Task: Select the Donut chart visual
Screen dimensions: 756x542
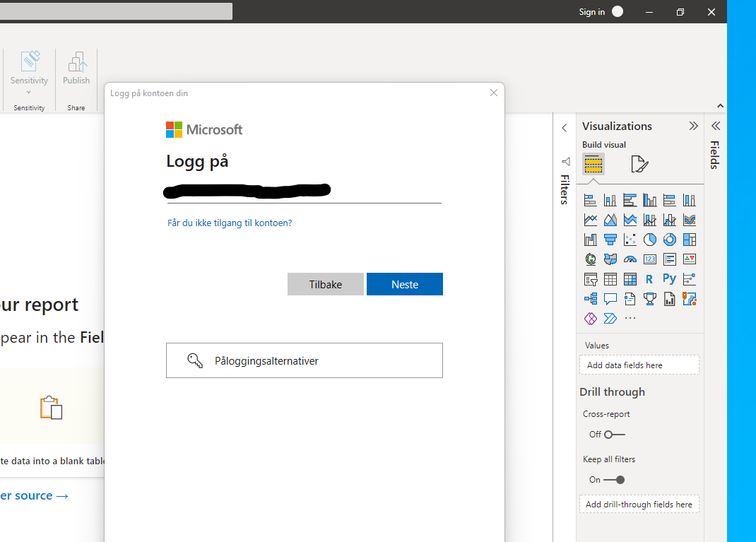Action: pyautogui.click(x=669, y=240)
